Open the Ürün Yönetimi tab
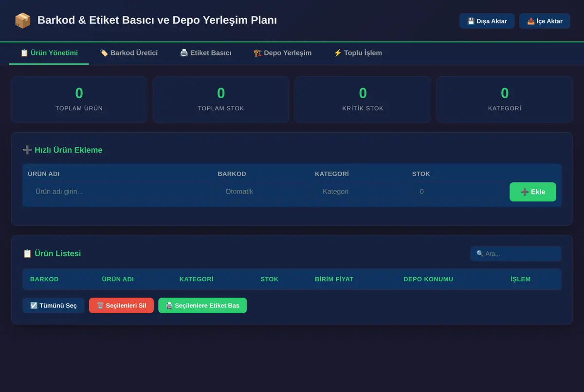 coord(49,53)
